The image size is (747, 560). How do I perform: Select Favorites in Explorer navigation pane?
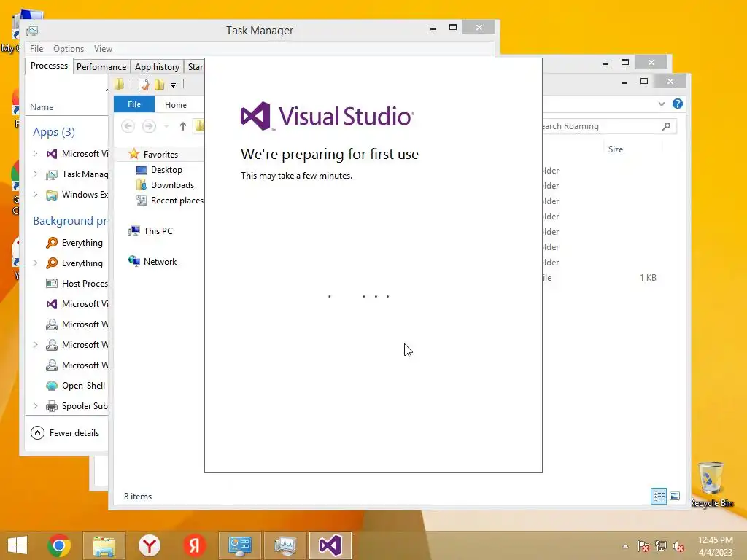coord(160,155)
